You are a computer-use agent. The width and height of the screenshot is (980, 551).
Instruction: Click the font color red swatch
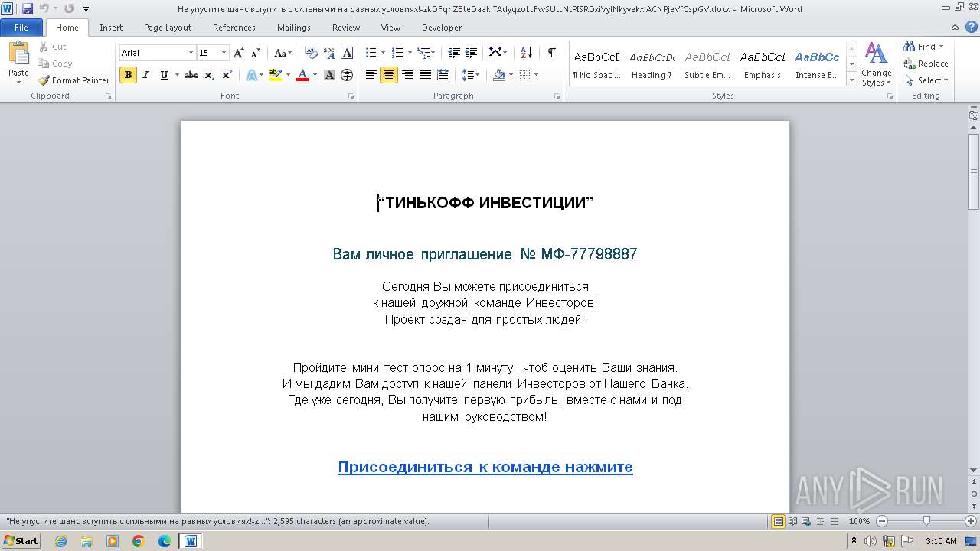(x=302, y=75)
